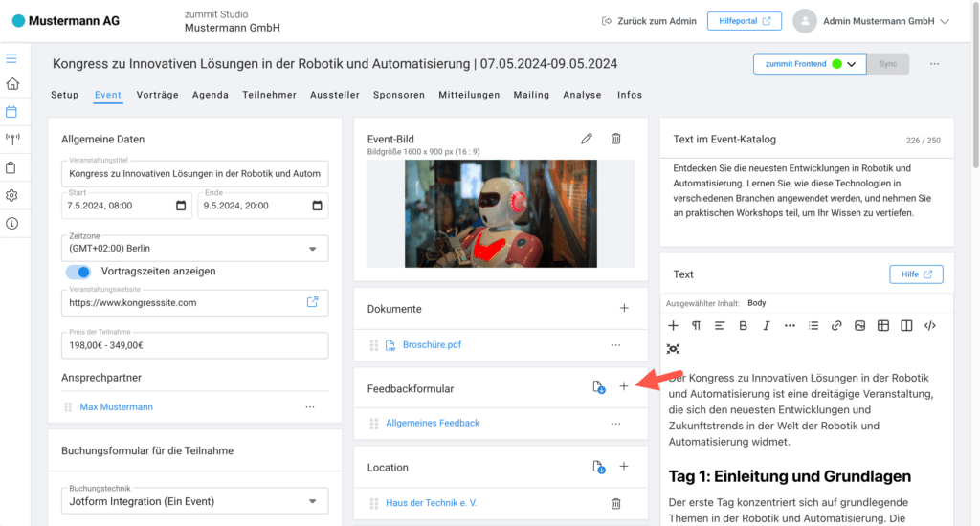Screen dimensions: 980x526
Task: Expand the Zeitzone dropdown
Action: pyautogui.click(x=311, y=249)
